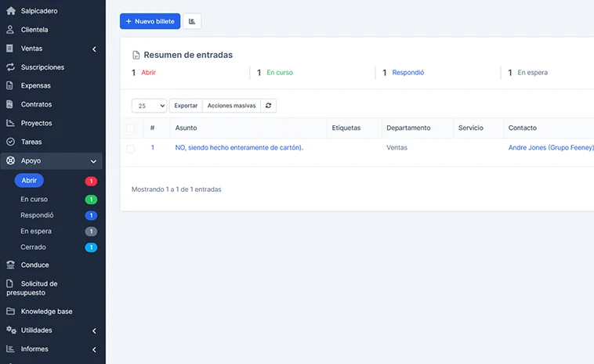
Task: Open Clientela via its person icon
Action: (10, 30)
